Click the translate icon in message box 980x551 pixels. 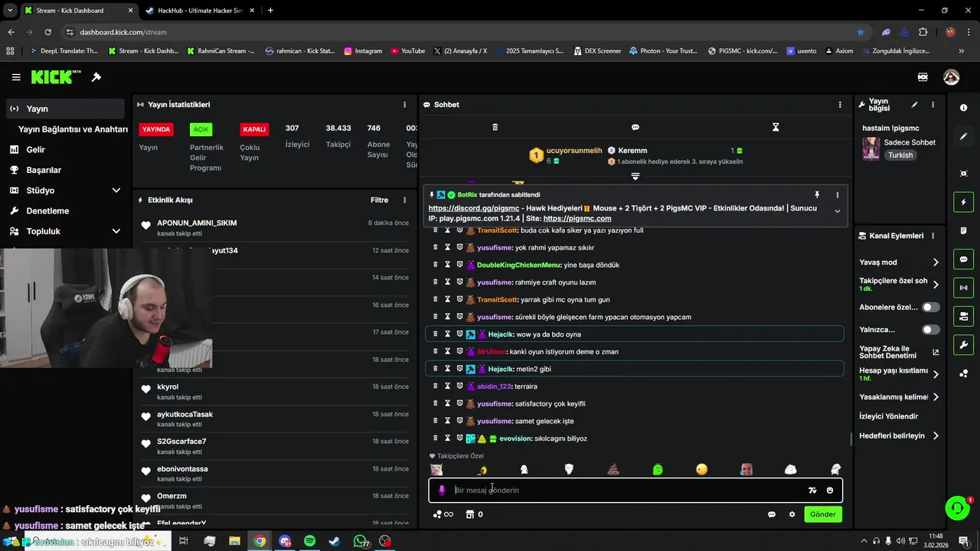[x=812, y=491]
